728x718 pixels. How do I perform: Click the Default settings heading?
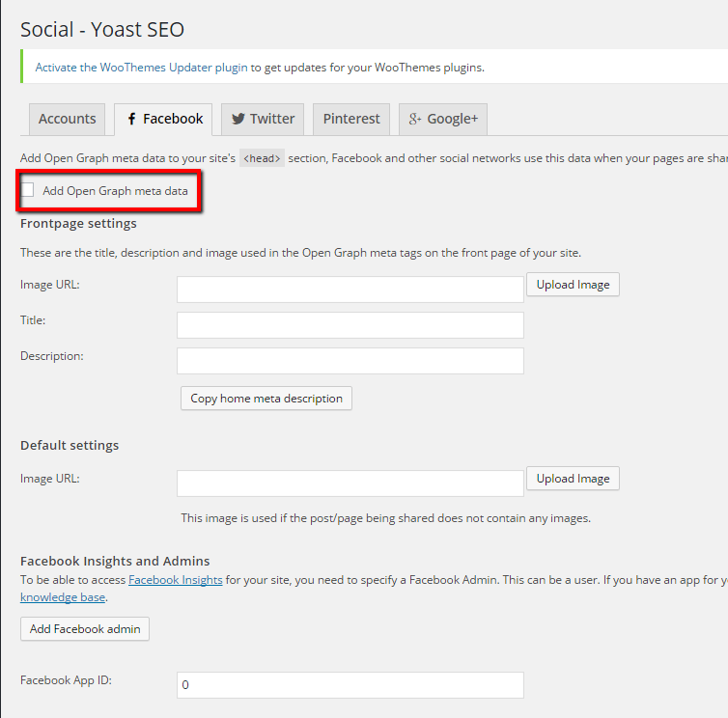click(70, 446)
